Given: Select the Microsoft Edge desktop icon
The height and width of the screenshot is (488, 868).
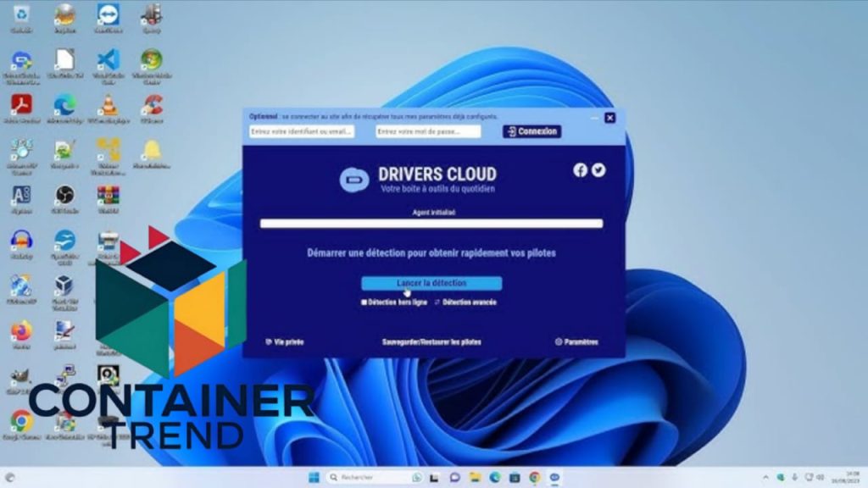Looking at the screenshot, I should tap(64, 108).
